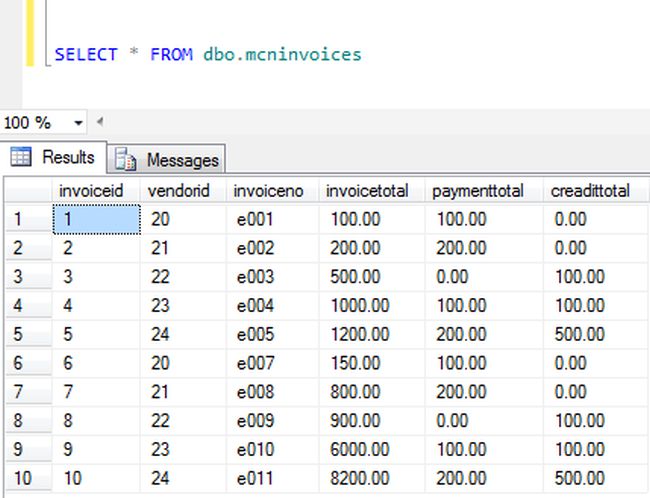This screenshot has width=650, height=498.
Task: Select the invoiceid column header
Action: (x=92, y=191)
